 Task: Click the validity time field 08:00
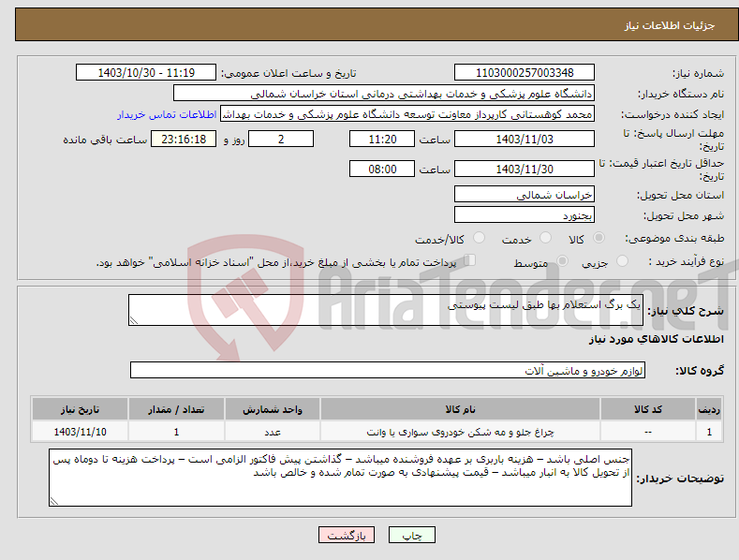[382, 169]
